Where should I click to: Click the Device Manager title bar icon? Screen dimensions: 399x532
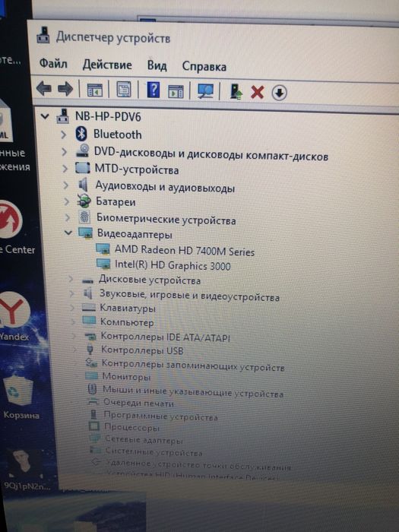point(43,35)
